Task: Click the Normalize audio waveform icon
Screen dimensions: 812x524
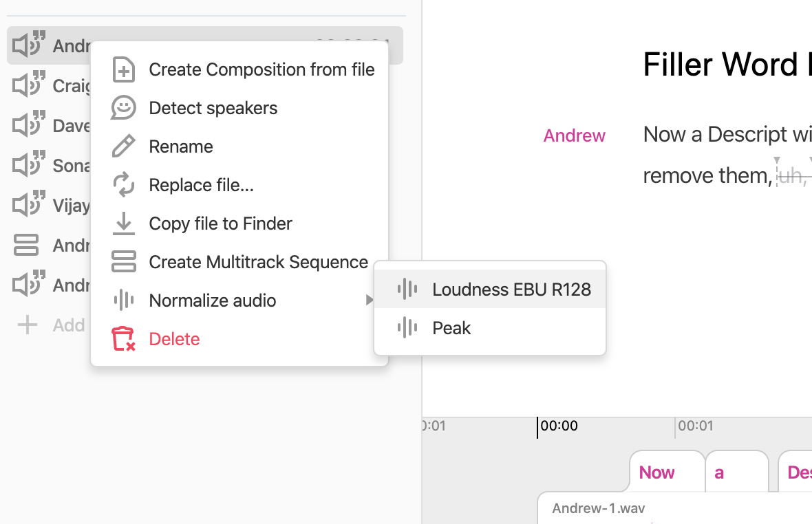Action: 123,300
